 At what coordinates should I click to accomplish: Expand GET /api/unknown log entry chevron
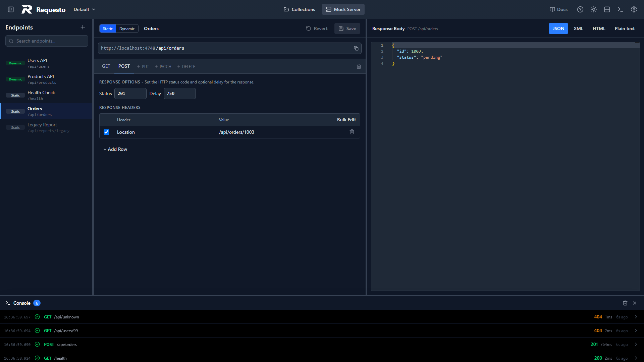(636, 317)
